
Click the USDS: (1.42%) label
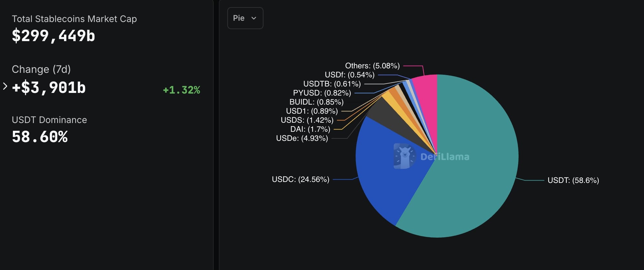pos(307,120)
